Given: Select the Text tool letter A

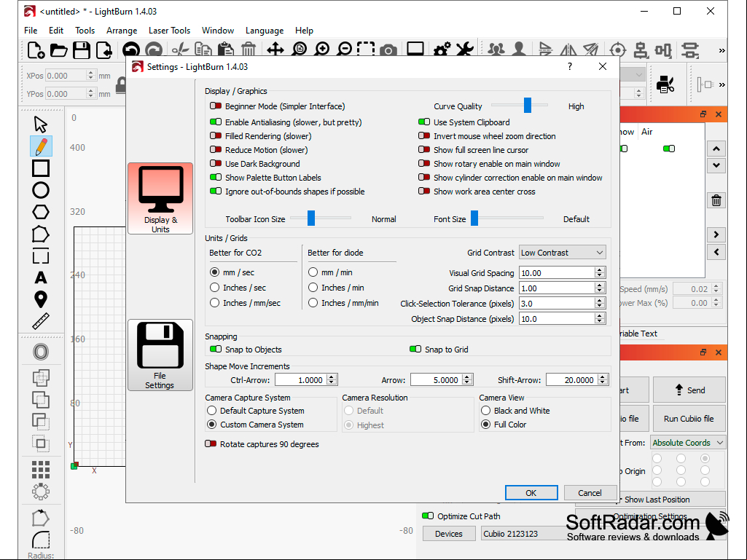Looking at the screenshot, I should point(41,277).
